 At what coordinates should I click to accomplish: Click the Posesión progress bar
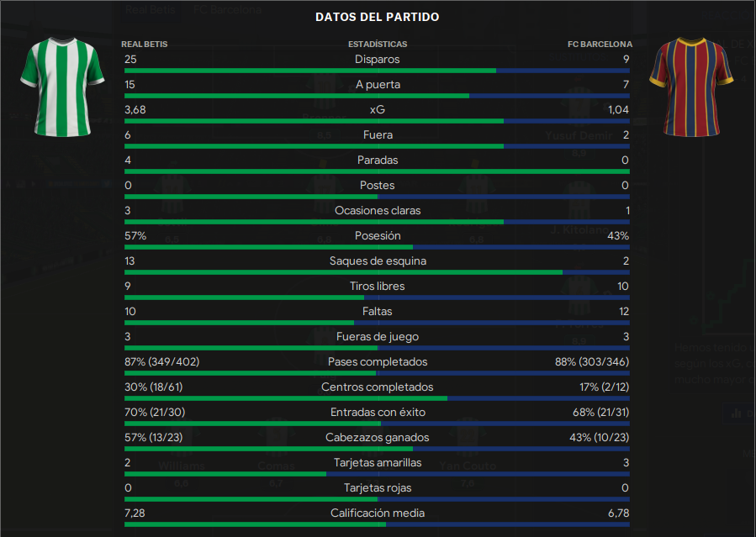click(377, 247)
